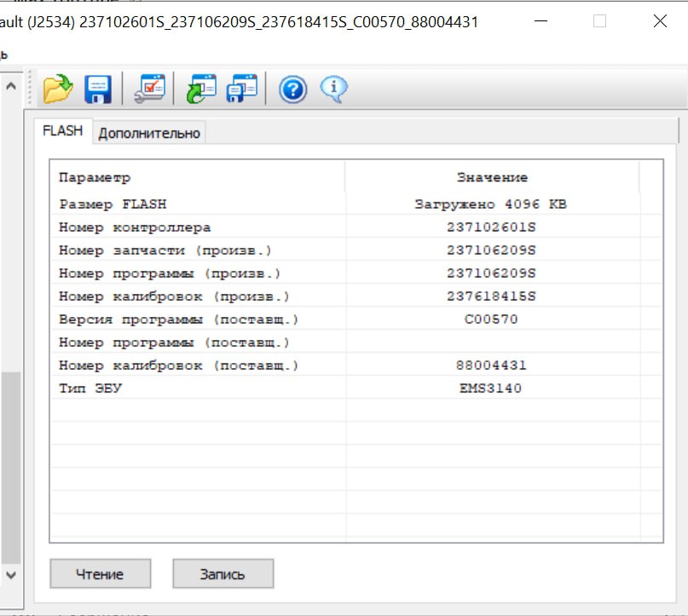Click the window icon with green arrow
The width and height of the screenshot is (688, 616).
click(x=201, y=88)
